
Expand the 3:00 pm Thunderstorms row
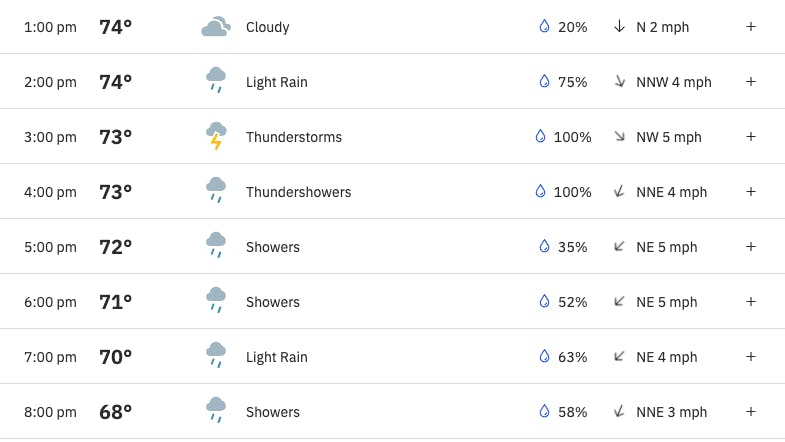click(x=750, y=137)
